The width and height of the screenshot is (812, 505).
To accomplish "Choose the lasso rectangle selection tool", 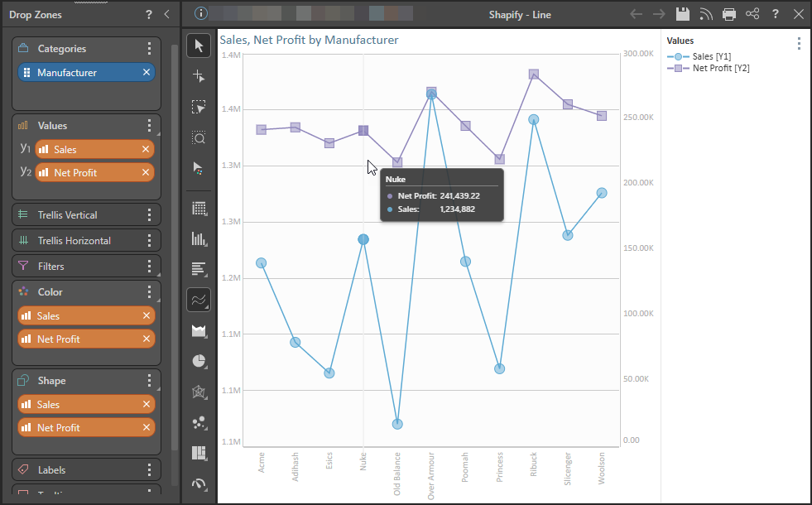I will click(x=199, y=108).
